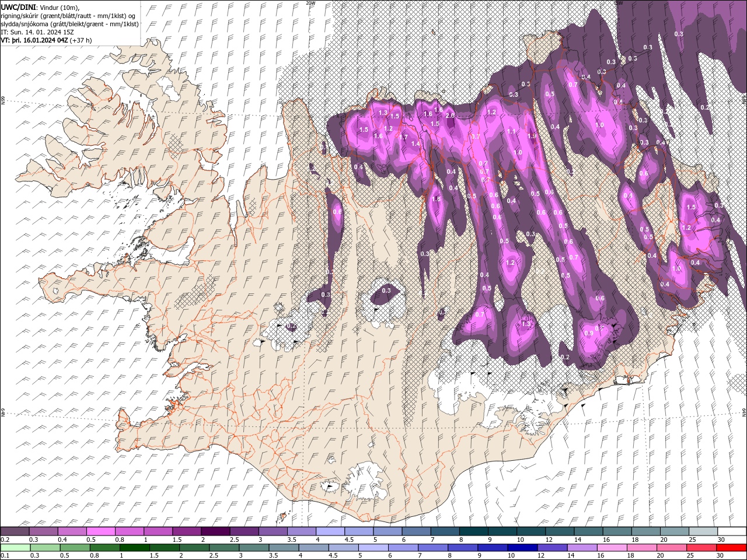Click the '1.9' snowfall value on the map

point(531,135)
